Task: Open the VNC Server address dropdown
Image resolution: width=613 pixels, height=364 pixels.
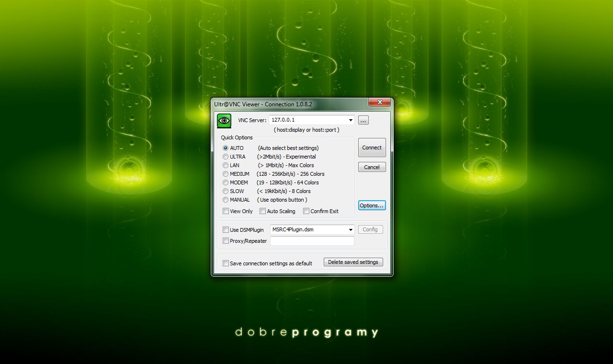Action: click(351, 120)
